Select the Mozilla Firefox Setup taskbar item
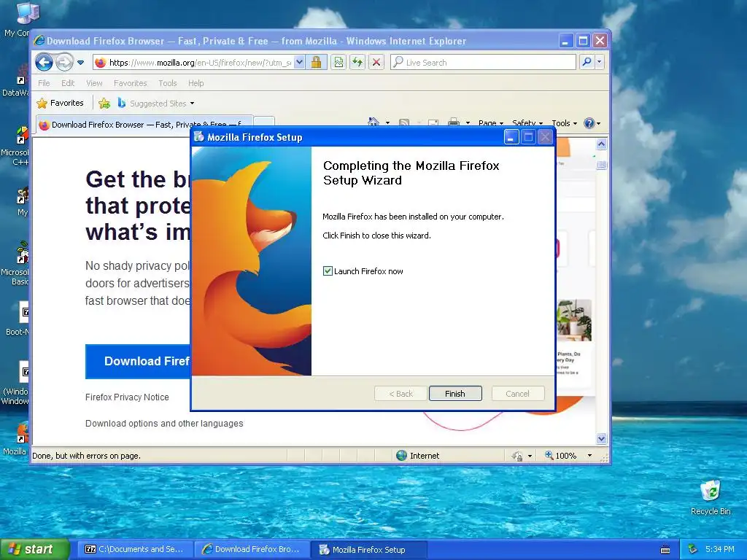The width and height of the screenshot is (747, 560). click(369, 549)
